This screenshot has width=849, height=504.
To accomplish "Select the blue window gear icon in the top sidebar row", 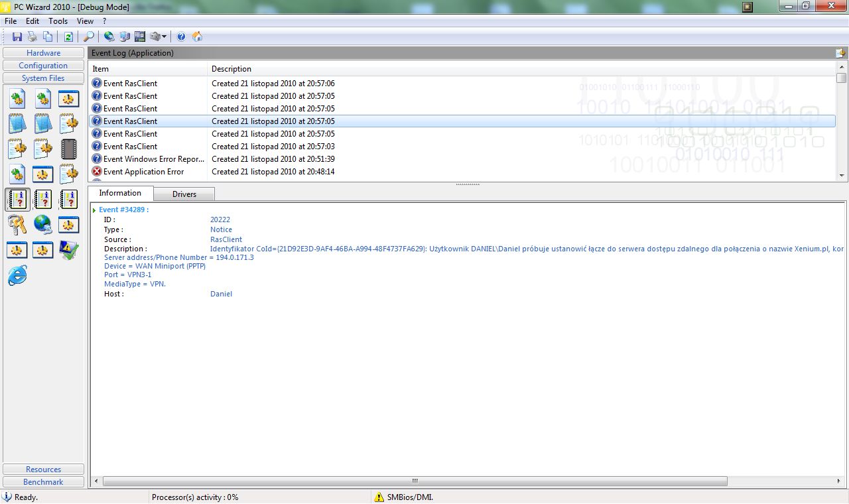I will 69,99.
